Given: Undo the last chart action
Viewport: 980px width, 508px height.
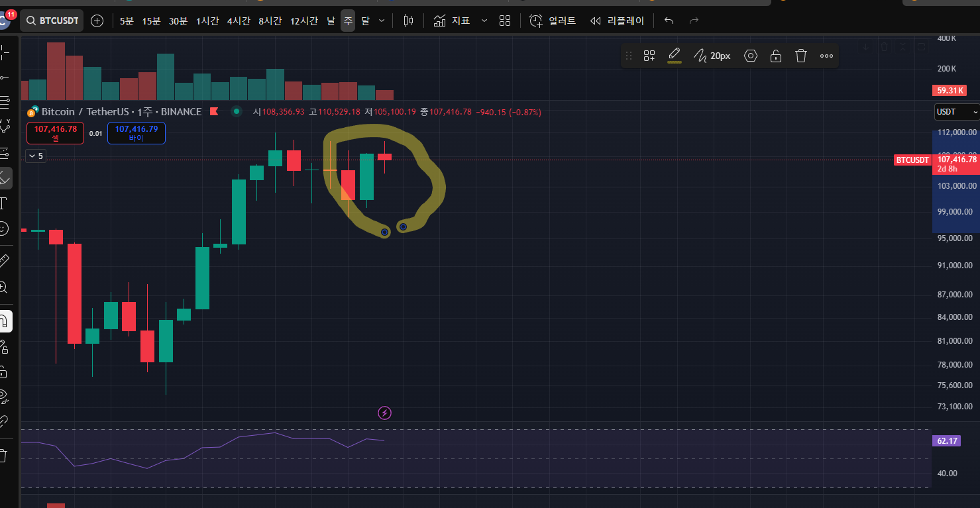Looking at the screenshot, I should pos(669,21).
